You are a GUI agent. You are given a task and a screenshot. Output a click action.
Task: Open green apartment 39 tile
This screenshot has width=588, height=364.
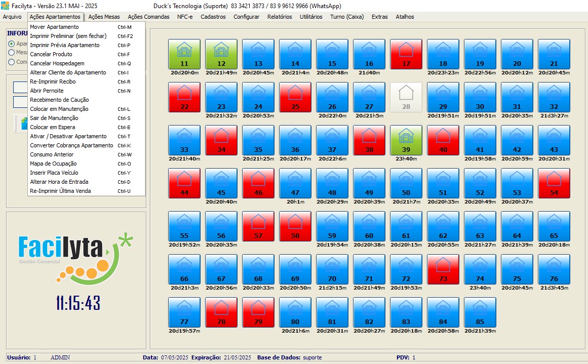[406, 140]
